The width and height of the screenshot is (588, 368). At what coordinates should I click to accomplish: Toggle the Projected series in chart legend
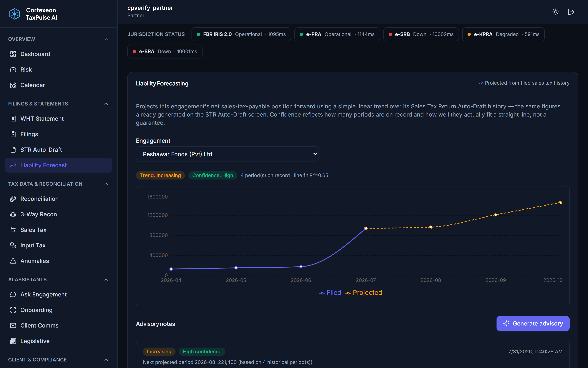364,293
